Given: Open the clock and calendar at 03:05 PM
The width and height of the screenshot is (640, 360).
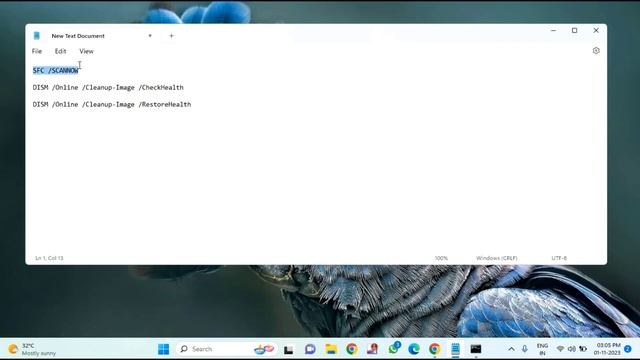Looking at the screenshot, I should point(607,349).
